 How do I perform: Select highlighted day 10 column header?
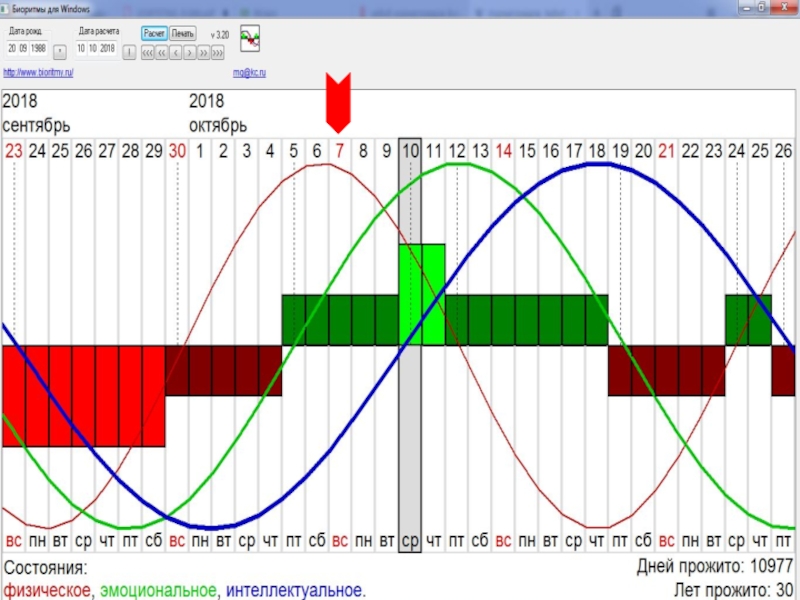pos(410,151)
